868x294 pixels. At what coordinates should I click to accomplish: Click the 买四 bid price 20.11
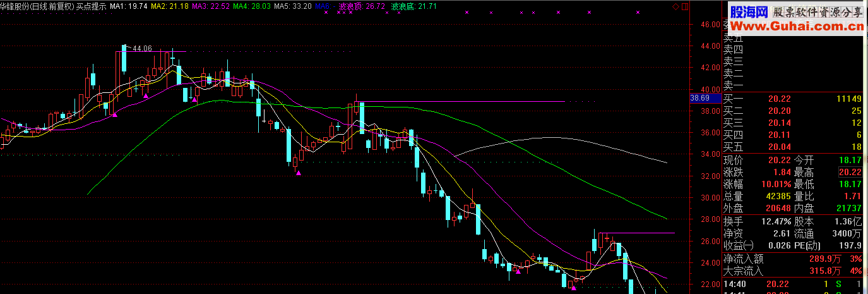pyautogui.click(x=779, y=135)
